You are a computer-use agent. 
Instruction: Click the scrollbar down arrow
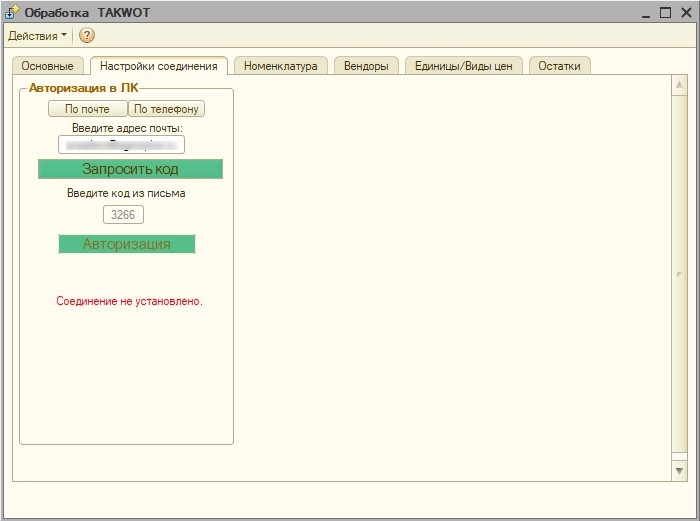[680, 469]
